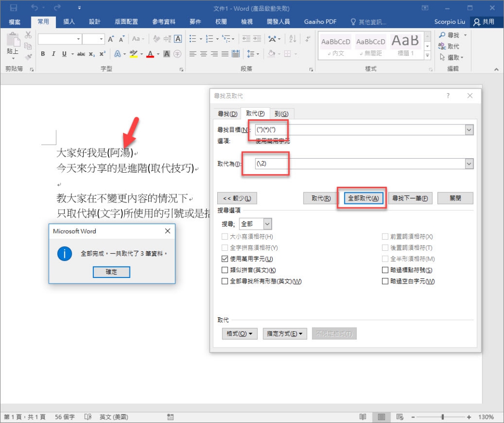The height and width of the screenshot is (423, 504).
Task: Click the bullets list icon
Action: [x=193, y=39]
